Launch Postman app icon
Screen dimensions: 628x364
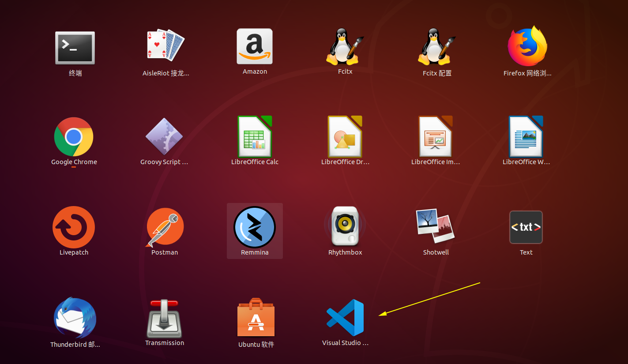(x=164, y=228)
